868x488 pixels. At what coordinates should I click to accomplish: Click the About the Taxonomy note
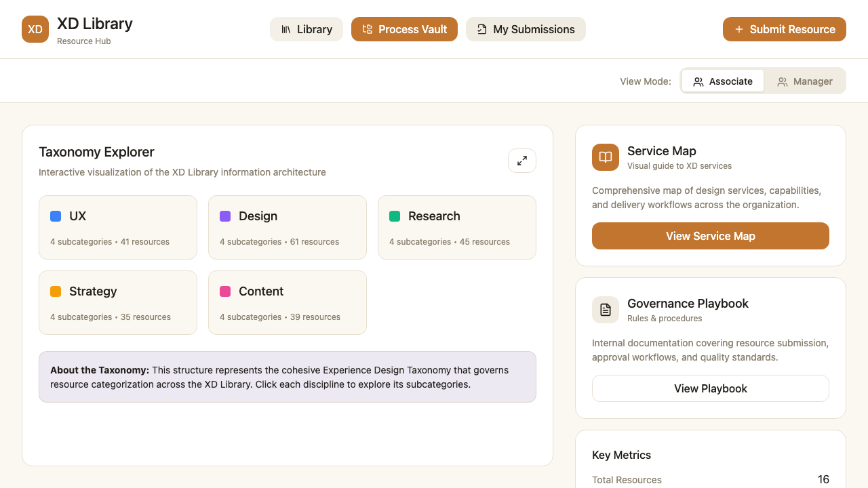288,377
